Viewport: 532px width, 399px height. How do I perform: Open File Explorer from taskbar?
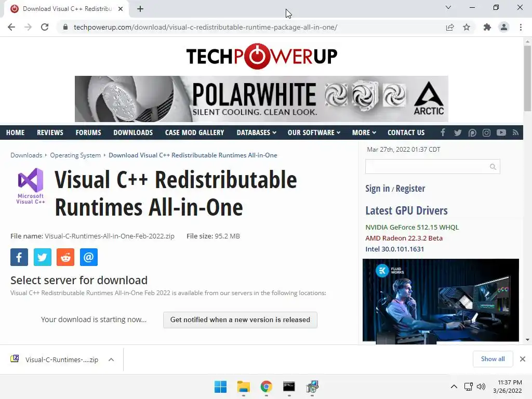coord(243,387)
